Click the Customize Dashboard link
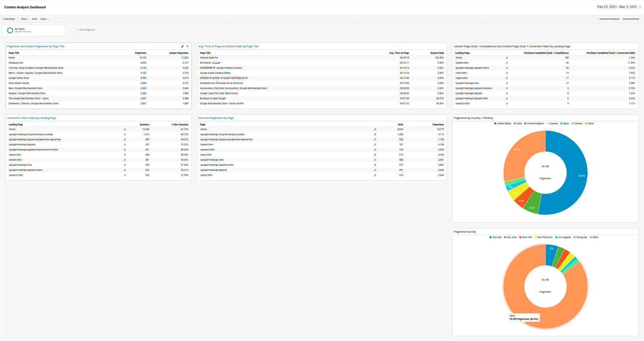644x341 pixels. (609, 19)
